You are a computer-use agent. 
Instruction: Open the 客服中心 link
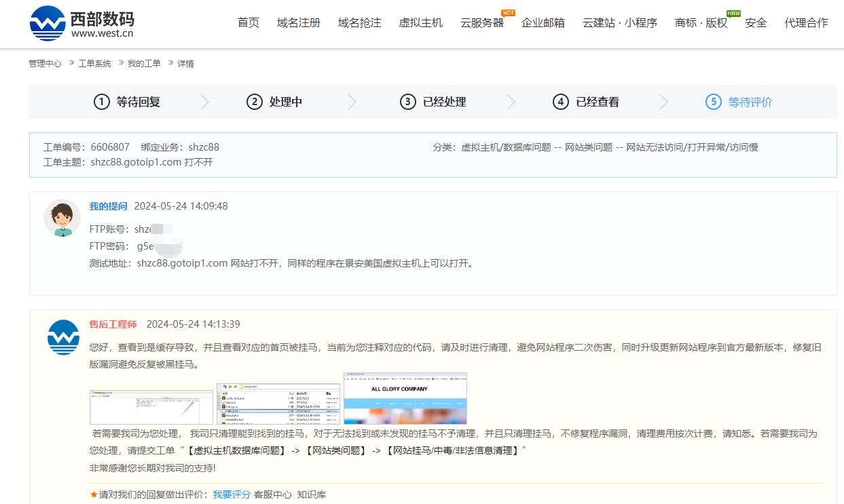273,495
